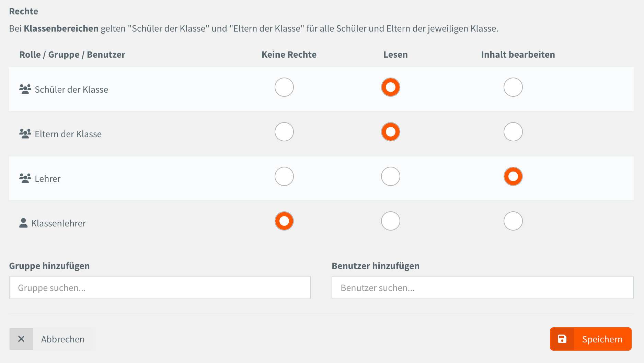Set Eltern der Klasse to Keine Rechte
Image resolution: width=644 pixels, height=363 pixels.
pyautogui.click(x=284, y=132)
